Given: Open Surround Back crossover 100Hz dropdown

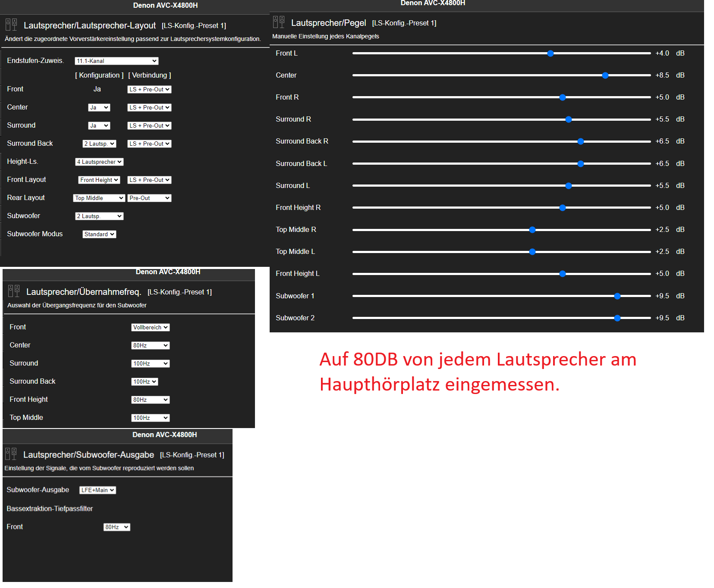Looking at the screenshot, I should 145,382.
